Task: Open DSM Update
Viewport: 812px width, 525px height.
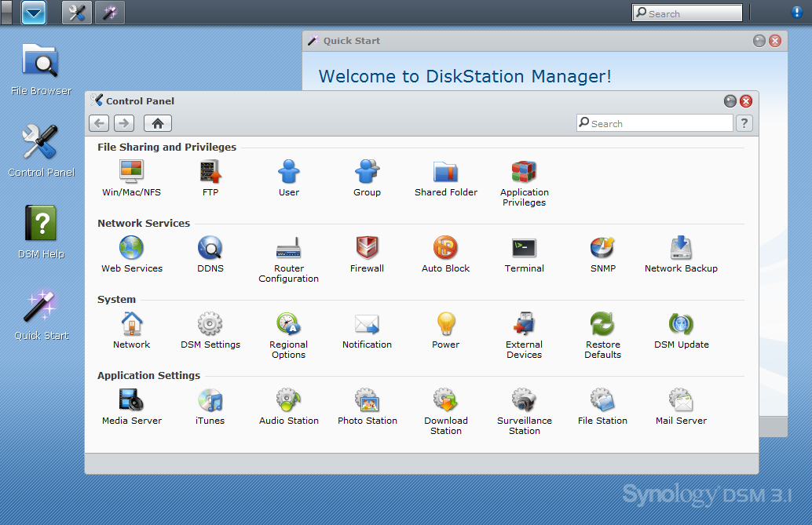Action: (681, 330)
